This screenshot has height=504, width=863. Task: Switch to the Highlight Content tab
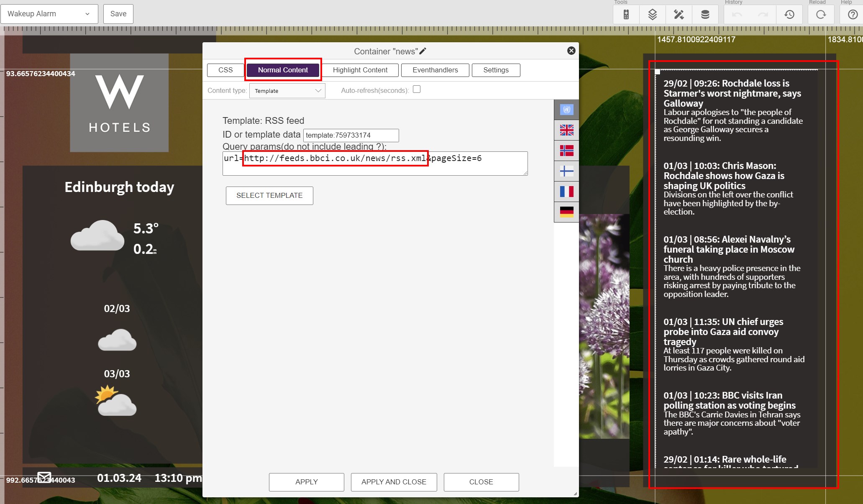[x=359, y=69]
